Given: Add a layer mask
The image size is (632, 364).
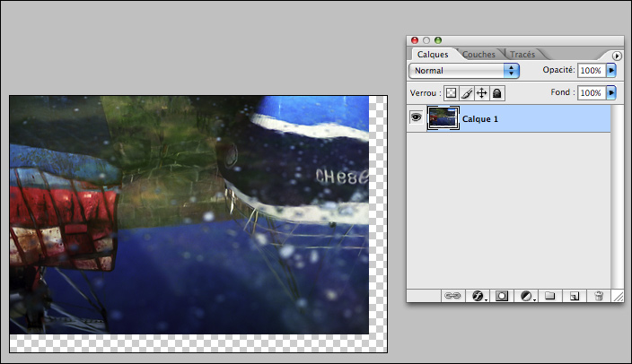Looking at the screenshot, I should tap(503, 295).
